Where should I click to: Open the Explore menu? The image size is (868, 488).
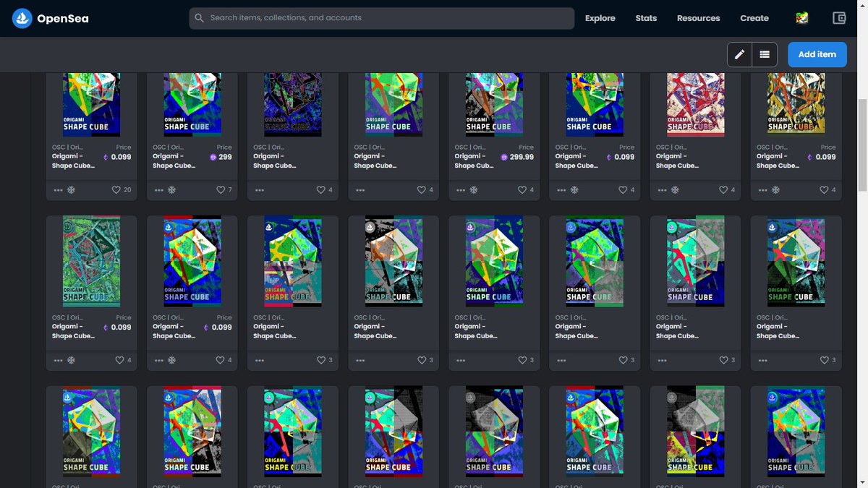coord(600,18)
